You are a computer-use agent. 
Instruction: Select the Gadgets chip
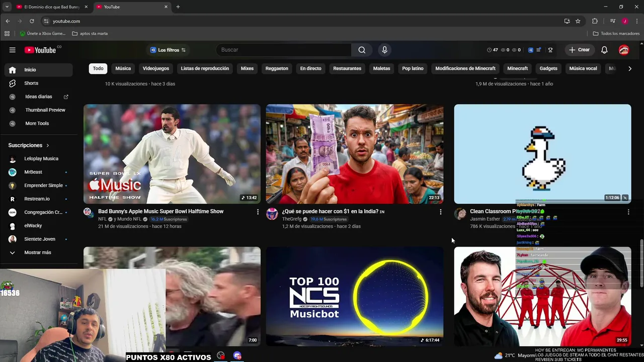[x=548, y=68]
